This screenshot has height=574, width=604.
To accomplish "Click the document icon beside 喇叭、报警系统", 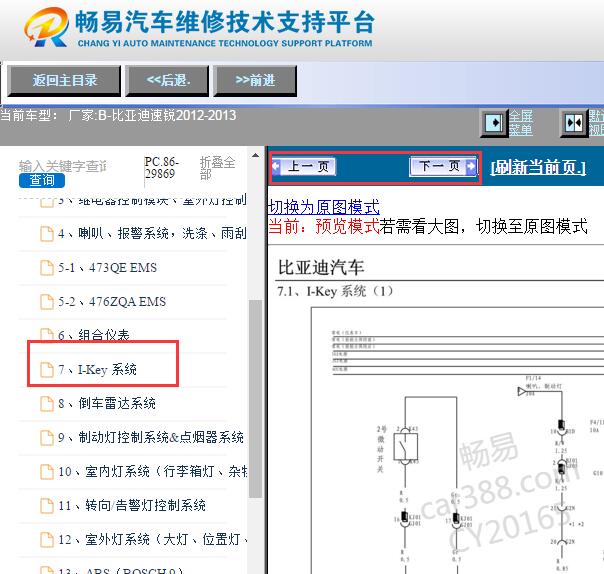I will click(x=47, y=233).
